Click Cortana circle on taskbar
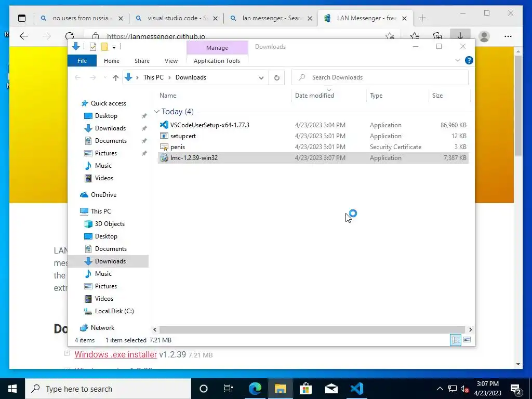 coord(203,389)
